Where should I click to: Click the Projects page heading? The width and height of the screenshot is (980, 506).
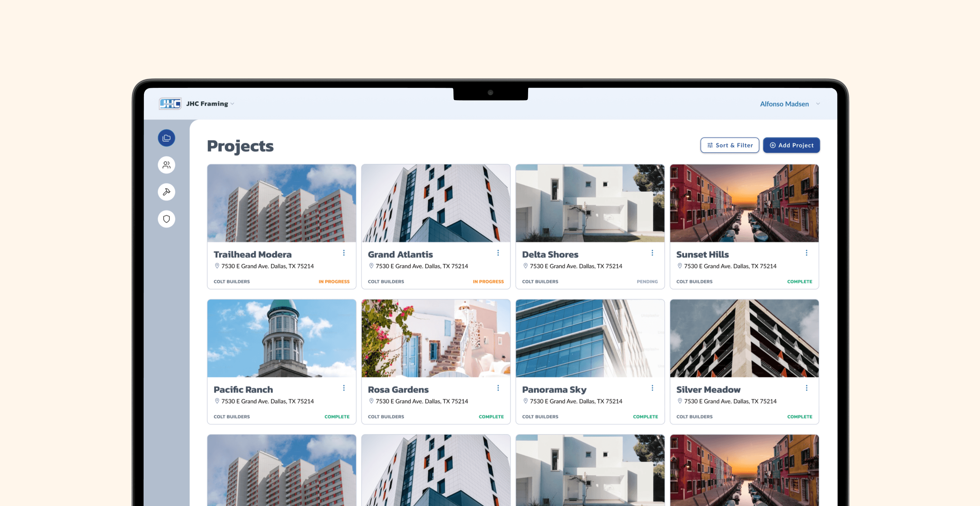pos(240,146)
